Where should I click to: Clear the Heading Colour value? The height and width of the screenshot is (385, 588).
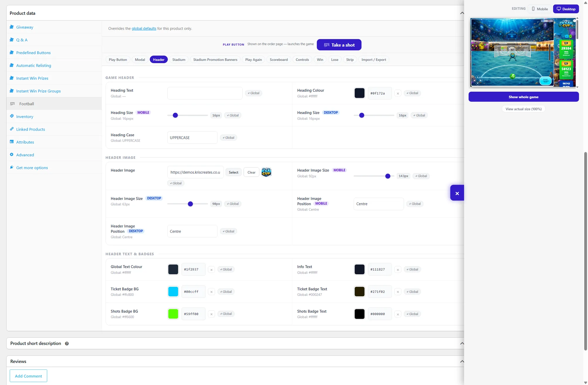(398, 93)
